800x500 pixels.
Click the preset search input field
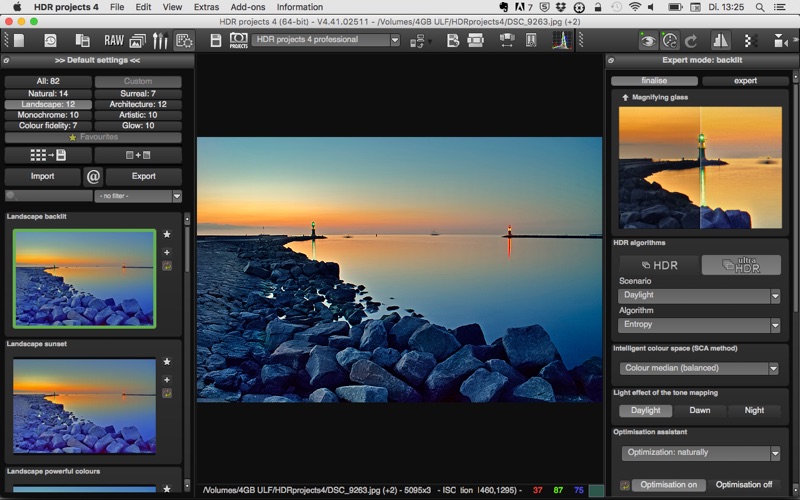click(x=49, y=195)
